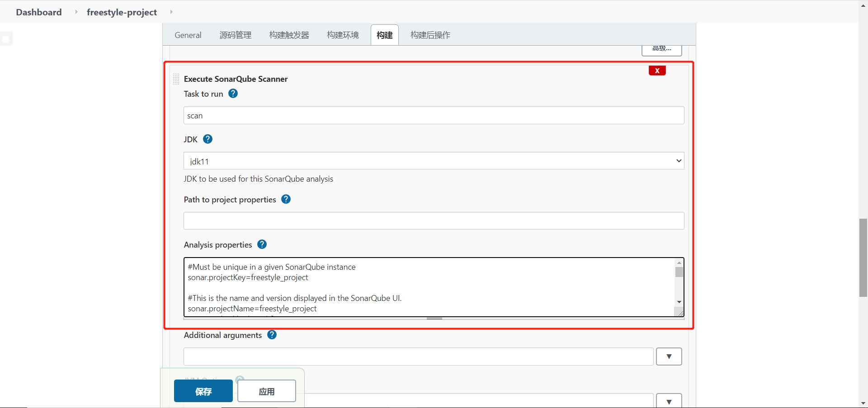Open help for JDK field
The width and height of the screenshot is (868, 408).
pos(208,139)
